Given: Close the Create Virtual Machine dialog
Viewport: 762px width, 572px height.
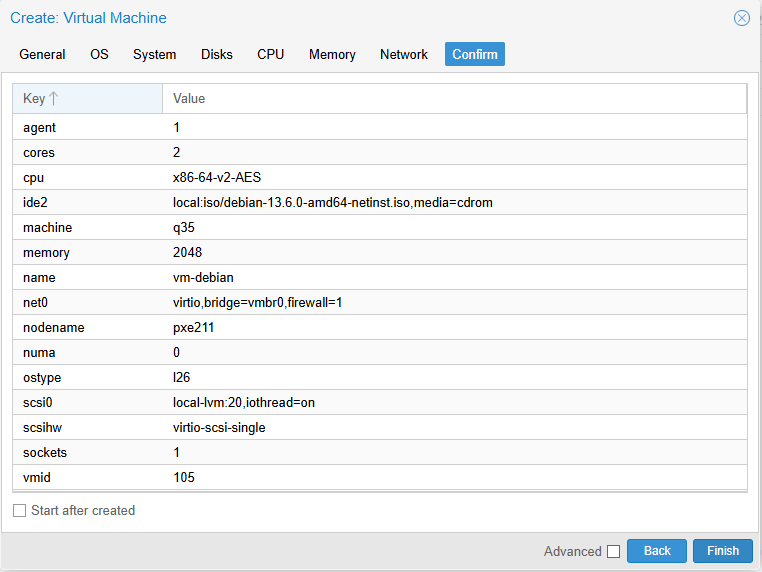Looking at the screenshot, I should click(x=742, y=18).
